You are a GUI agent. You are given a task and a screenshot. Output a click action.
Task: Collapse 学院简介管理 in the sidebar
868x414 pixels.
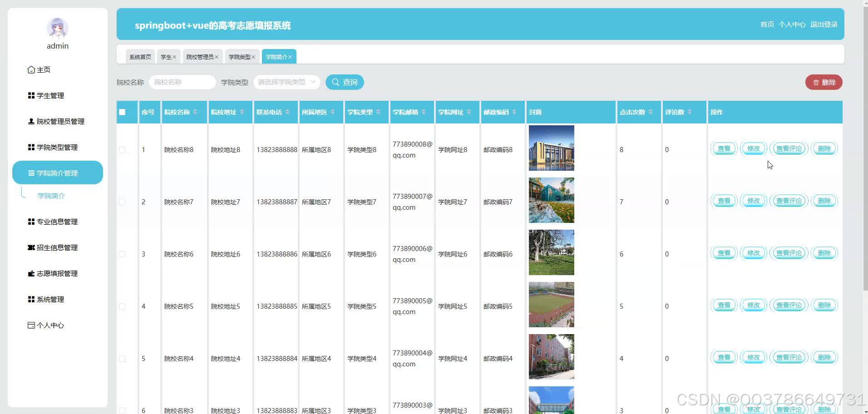[58, 173]
